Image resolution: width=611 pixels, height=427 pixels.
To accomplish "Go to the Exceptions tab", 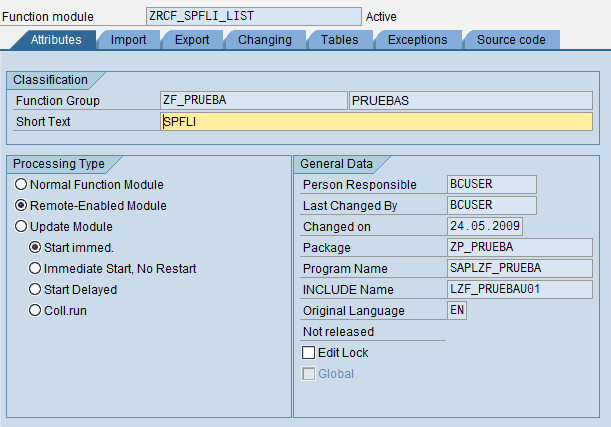I will (417, 40).
